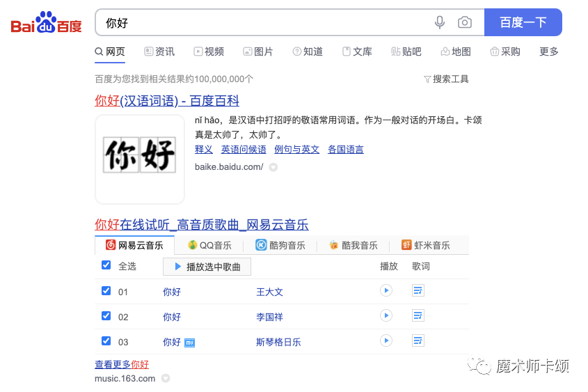The image size is (588, 392).
Task: Play song 03 by 斯琴格日乐
Action: pos(386,340)
